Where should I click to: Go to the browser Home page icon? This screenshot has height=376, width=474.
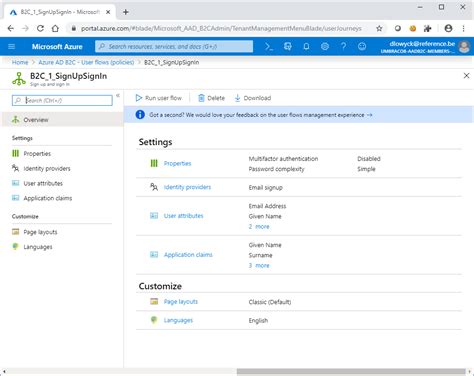pos(55,28)
